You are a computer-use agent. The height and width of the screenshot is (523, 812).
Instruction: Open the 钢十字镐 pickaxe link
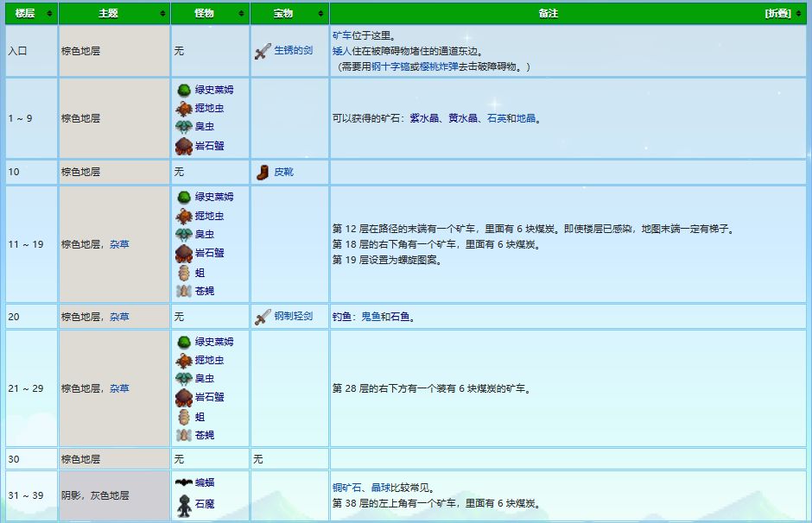click(x=390, y=66)
